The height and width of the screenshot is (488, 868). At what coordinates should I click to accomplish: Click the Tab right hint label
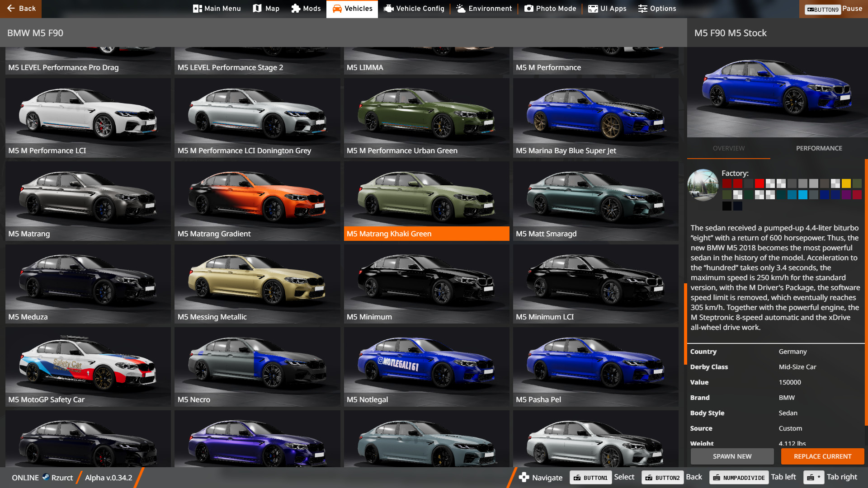click(x=842, y=477)
